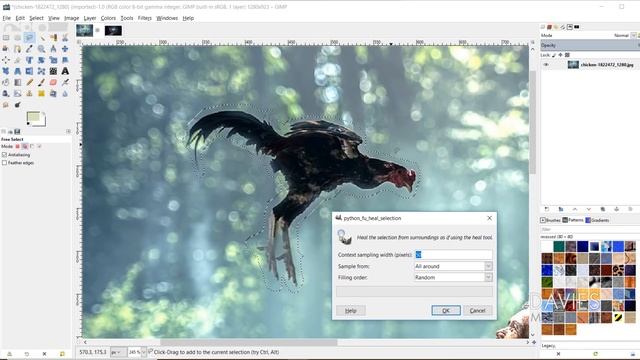Select the Move tool
This screenshot has height=360, width=640.
coord(65,49)
